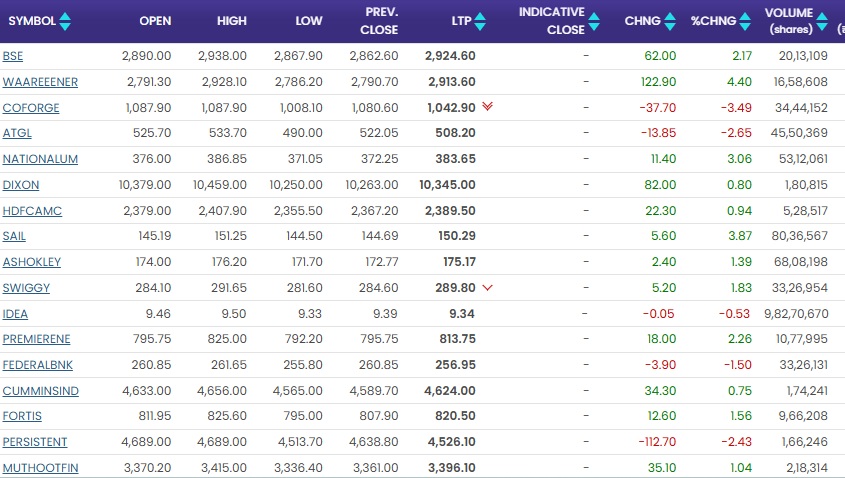The image size is (845, 478).
Task: Select the SAIL symbol link
Action: click(15, 237)
